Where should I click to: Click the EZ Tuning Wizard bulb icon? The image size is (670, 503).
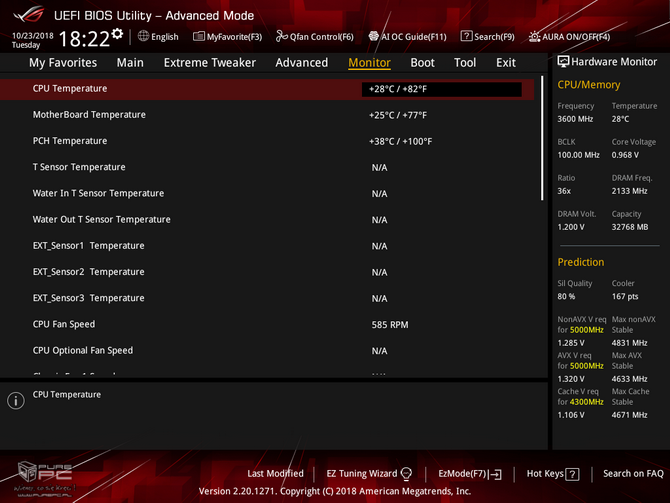(x=406, y=474)
